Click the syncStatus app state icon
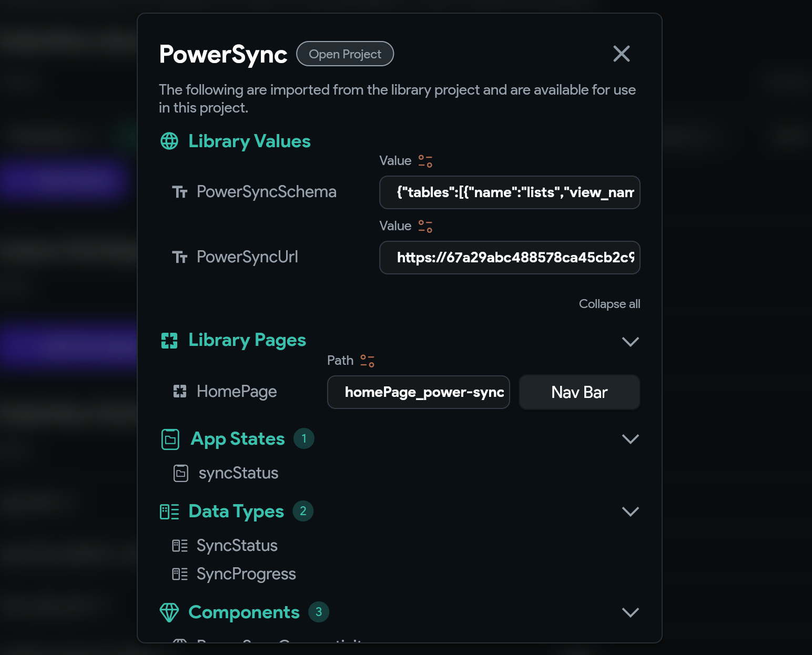812x655 pixels. coord(181,473)
